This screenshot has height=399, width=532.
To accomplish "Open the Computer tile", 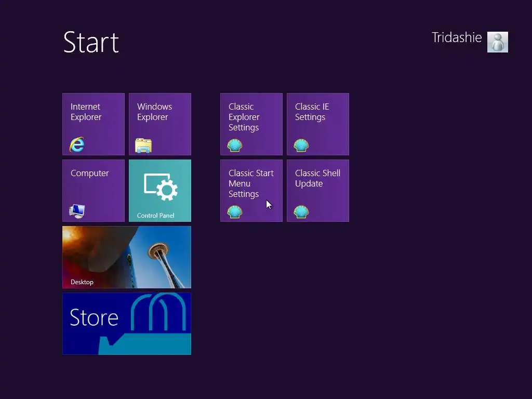I will pos(94,191).
